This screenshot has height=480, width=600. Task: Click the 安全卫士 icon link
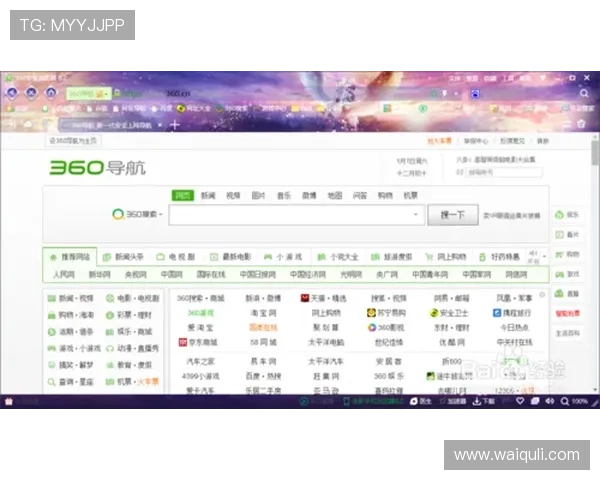click(x=432, y=312)
